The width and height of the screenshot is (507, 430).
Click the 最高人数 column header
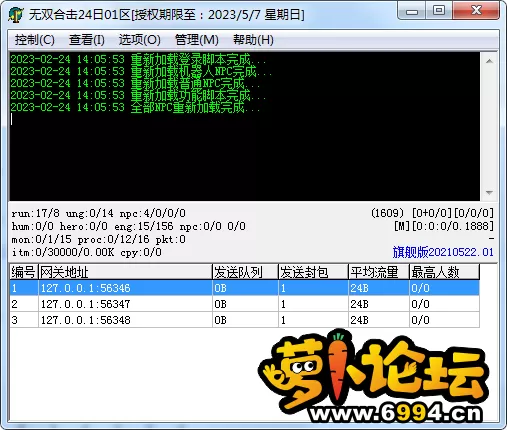point(444,272)
